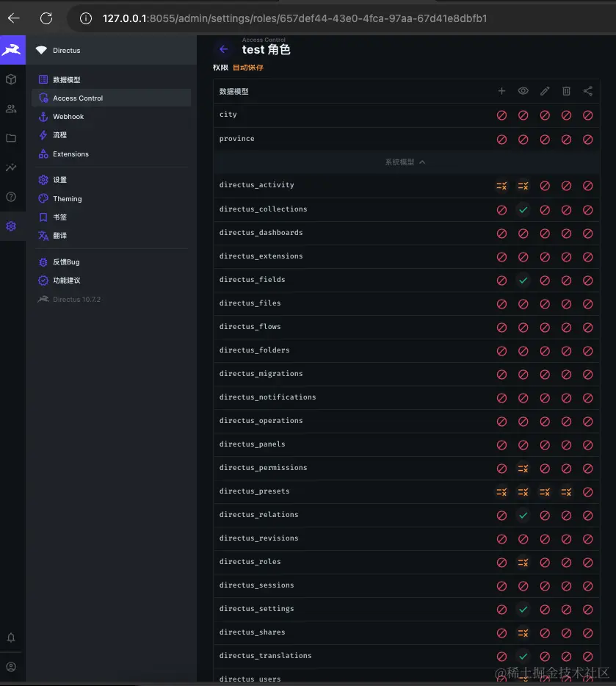616x686 pixels.
Task: Open custom read rule for directus_permissions
Action: pos(523,469)
